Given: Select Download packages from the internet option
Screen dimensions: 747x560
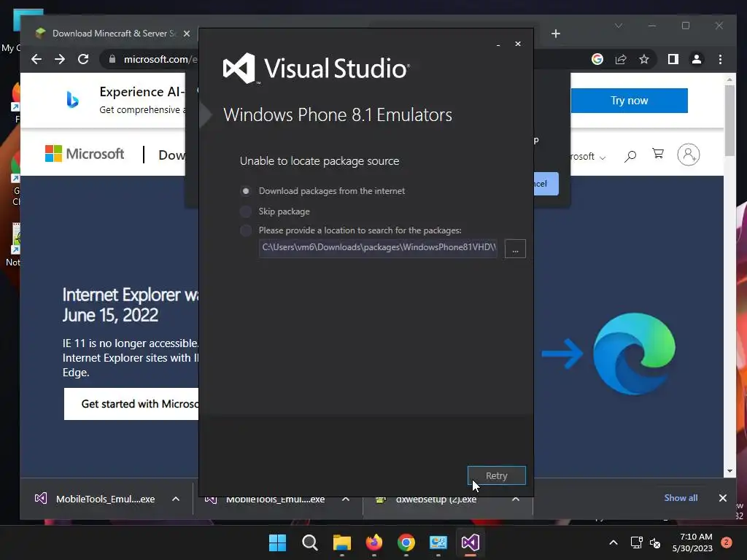Looking at the screenshot, I should click(246, 191).
